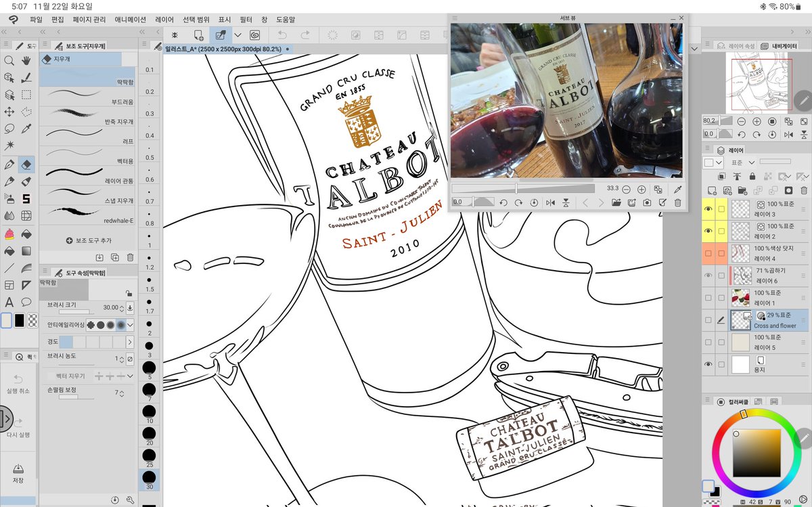
Task: Open brush density dynamics button
Action: pos(130,359)
